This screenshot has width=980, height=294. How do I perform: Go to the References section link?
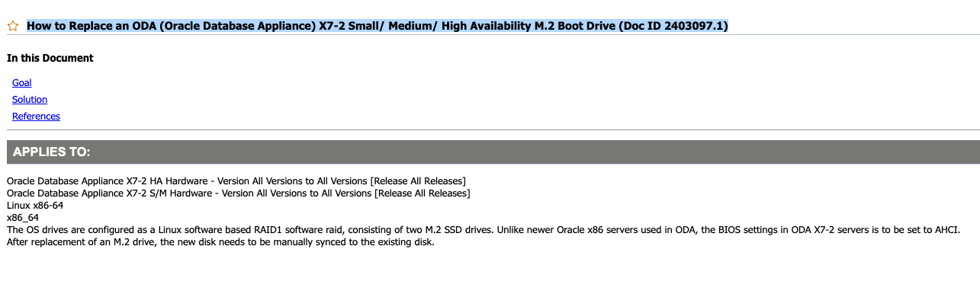click(36, 117)
